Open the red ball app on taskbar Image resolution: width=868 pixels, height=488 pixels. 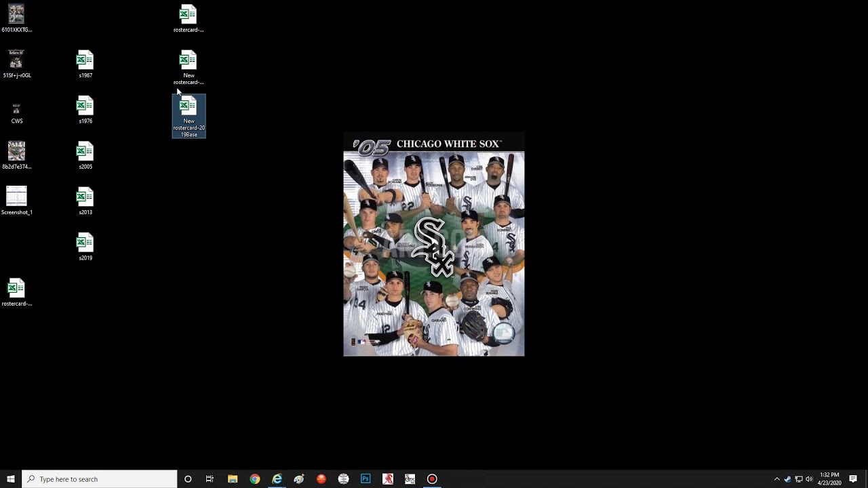point(321,479)
